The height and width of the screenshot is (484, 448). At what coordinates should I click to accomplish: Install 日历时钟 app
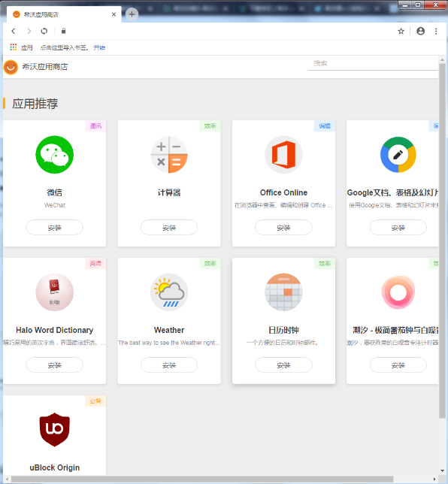click(x=283, y=365)
